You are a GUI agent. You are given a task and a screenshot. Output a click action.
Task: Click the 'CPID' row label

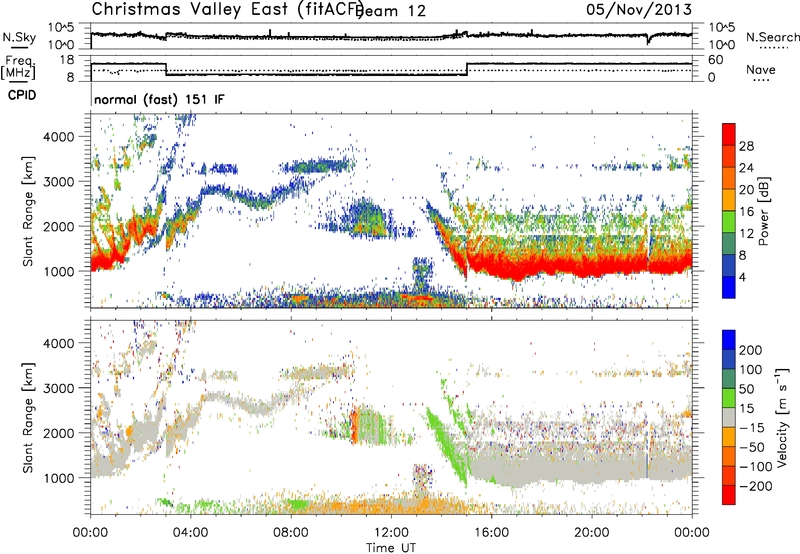tap(22, 95)
